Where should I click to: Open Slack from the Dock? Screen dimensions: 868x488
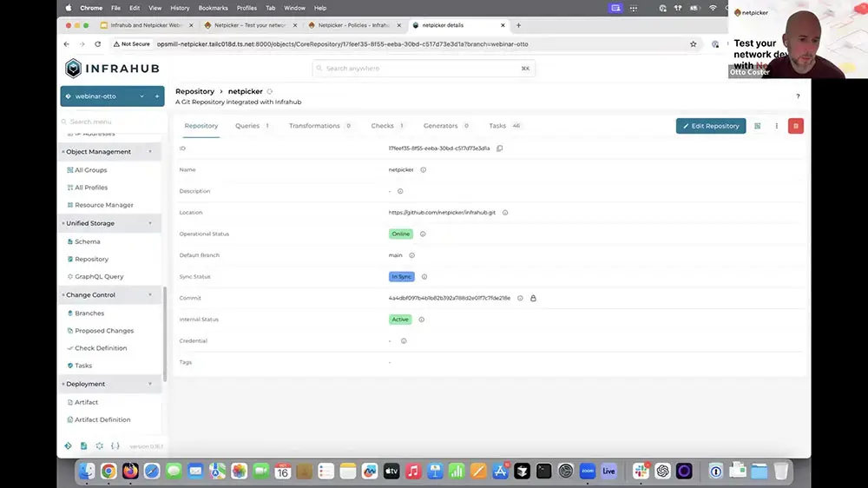[641, 472]
